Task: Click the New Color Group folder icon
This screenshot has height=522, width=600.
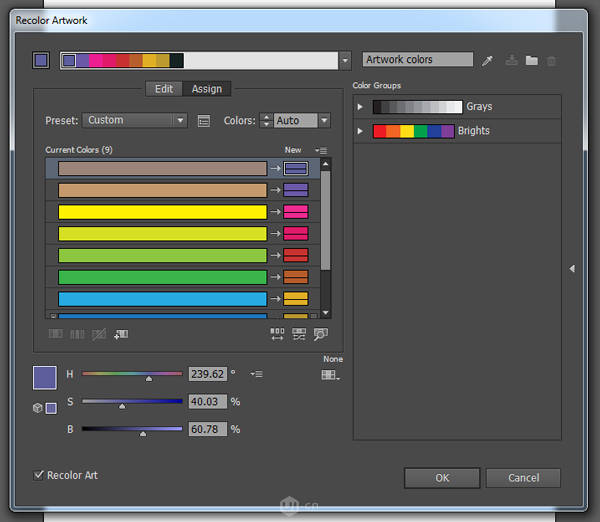Action: tap(532, 61)
